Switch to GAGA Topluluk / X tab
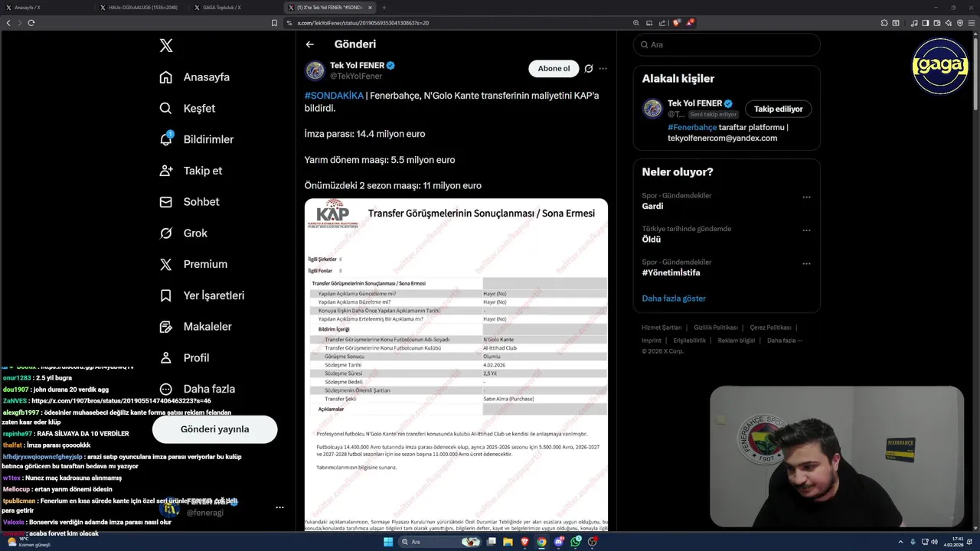This screenshot has height=551, width=980. pos(236,7)
